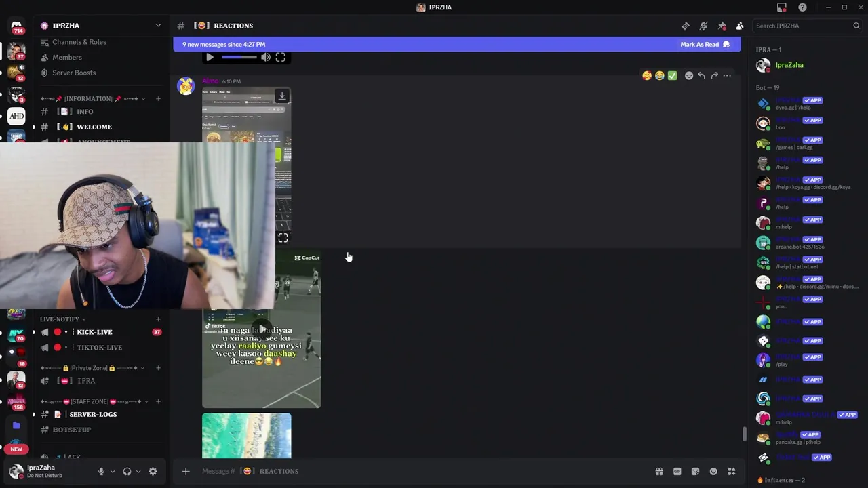Adjust the top video volume slider

coord(239,58)
